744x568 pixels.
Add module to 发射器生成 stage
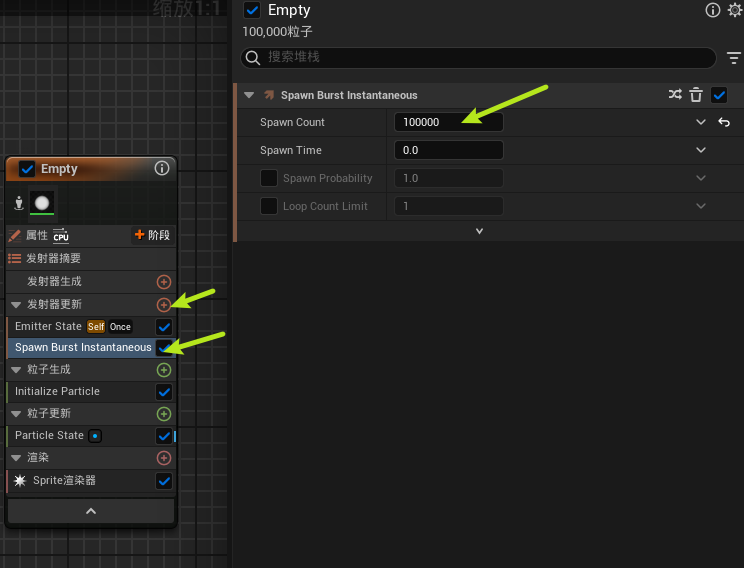[x=164, y=282]
